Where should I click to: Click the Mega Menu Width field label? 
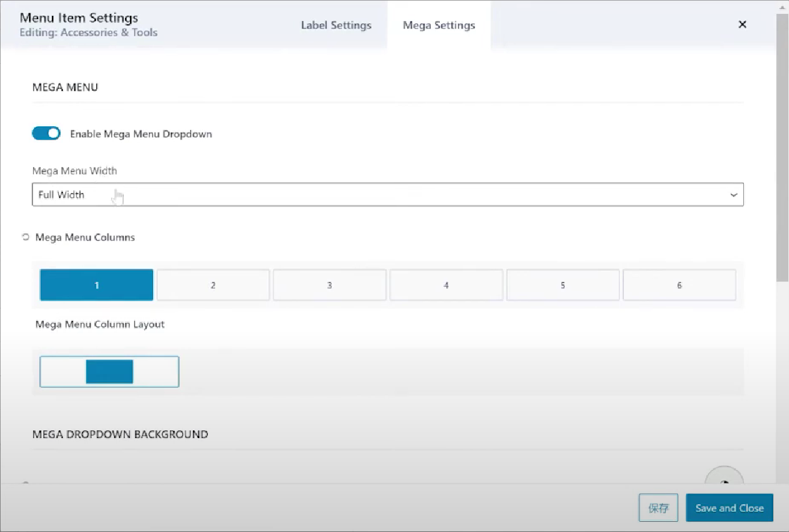74,171
